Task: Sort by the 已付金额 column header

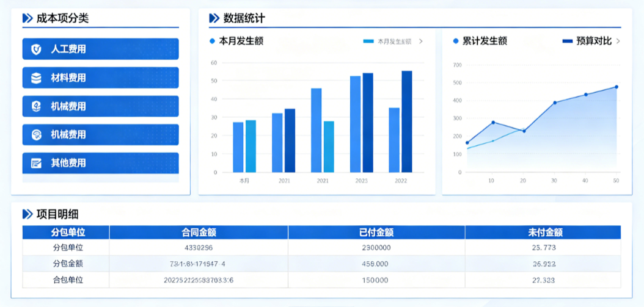Action: pos(376,233)
